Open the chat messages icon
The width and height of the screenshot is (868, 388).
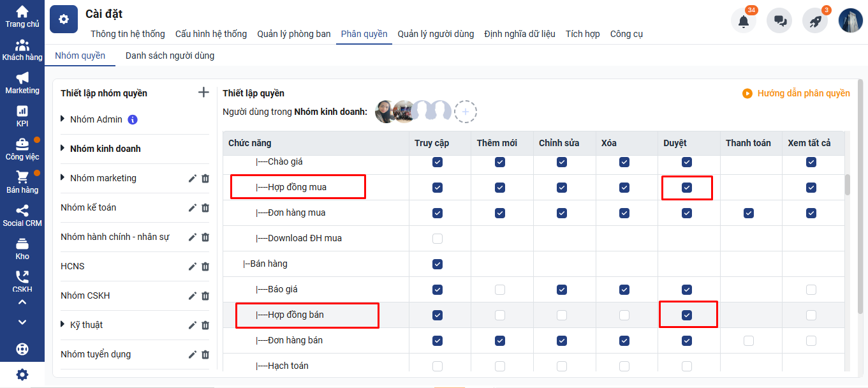[779, 21]
